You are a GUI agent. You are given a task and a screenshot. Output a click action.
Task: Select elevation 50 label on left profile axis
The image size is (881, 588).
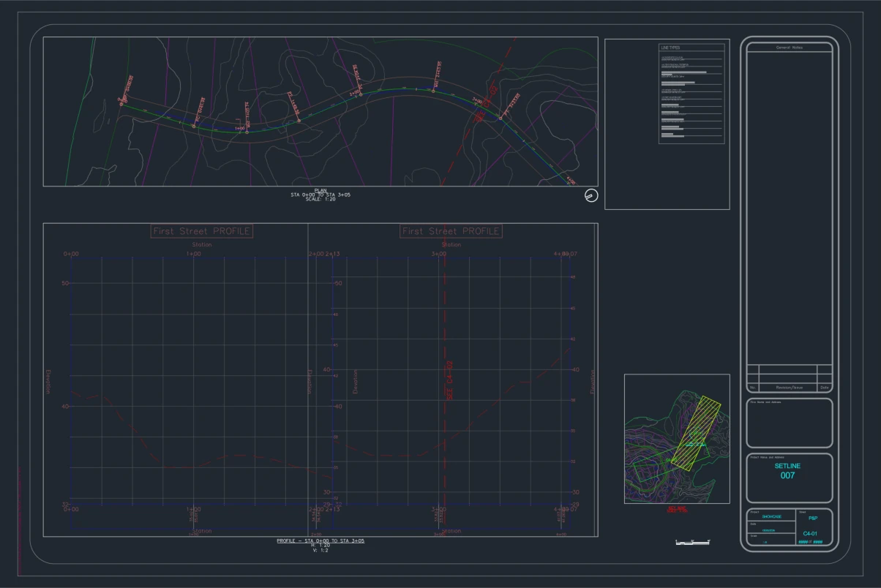click(x=65, y=283)
